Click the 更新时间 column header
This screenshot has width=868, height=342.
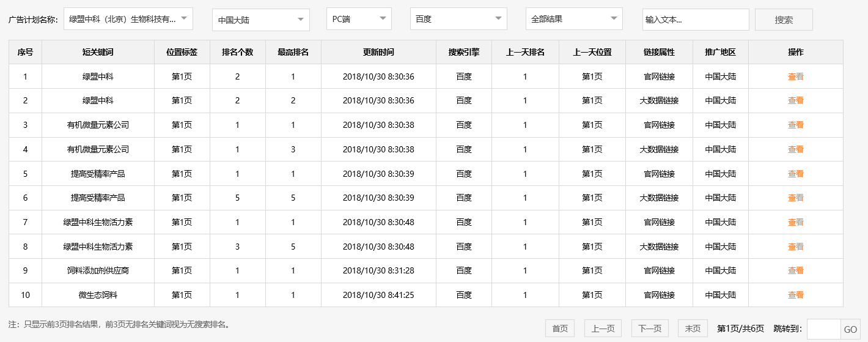(x=378, y=52)
